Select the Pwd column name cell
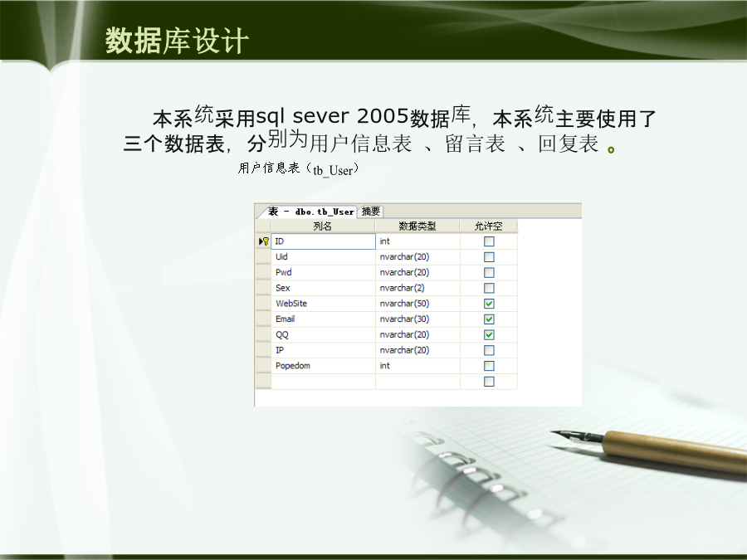Screen dimensions: 747x560 click(x=323, y=272)
